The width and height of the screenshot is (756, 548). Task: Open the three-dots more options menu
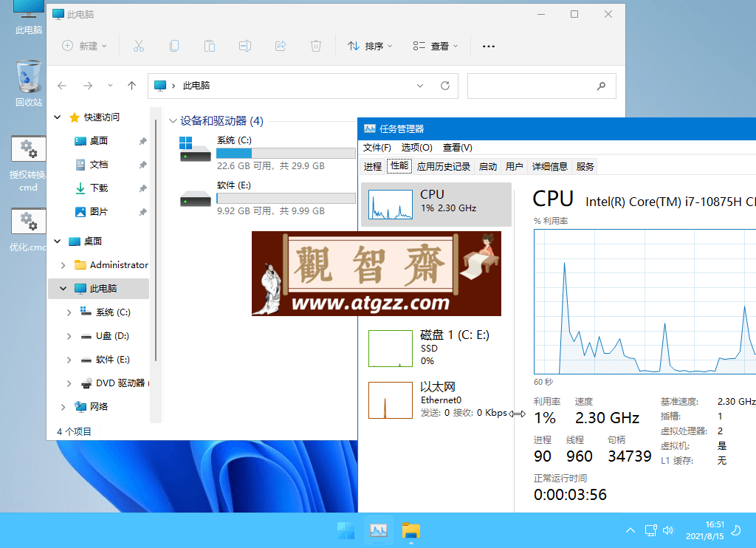pyautogui.click(x=489, y=47)
